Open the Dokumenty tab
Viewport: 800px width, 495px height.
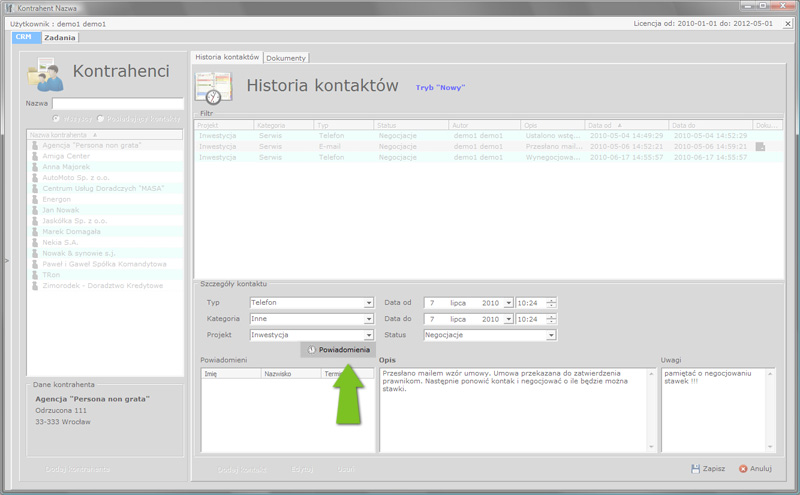click(286, 58)
